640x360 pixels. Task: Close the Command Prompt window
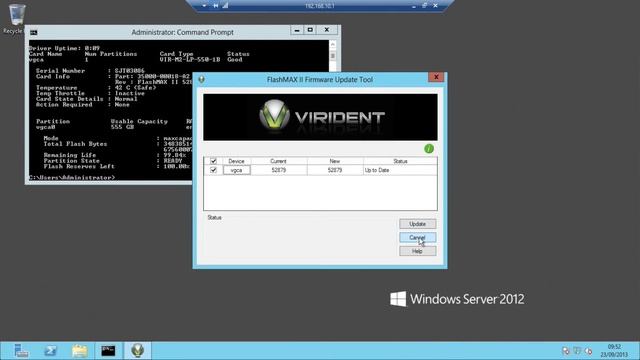(x=327, y=30)
